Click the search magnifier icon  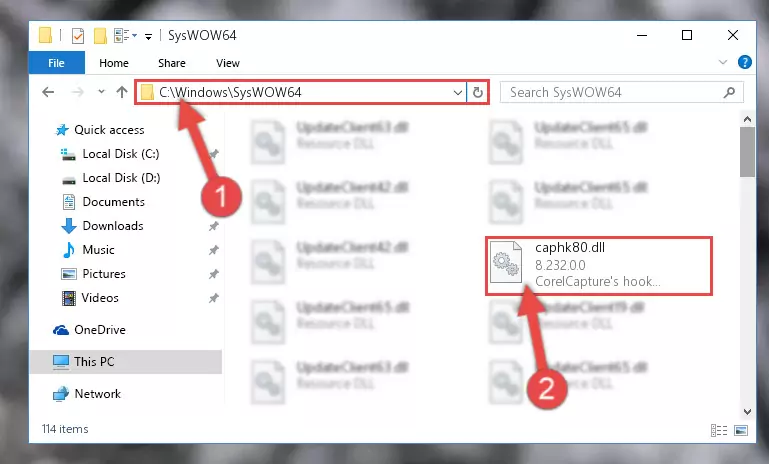tap(729, 92)
